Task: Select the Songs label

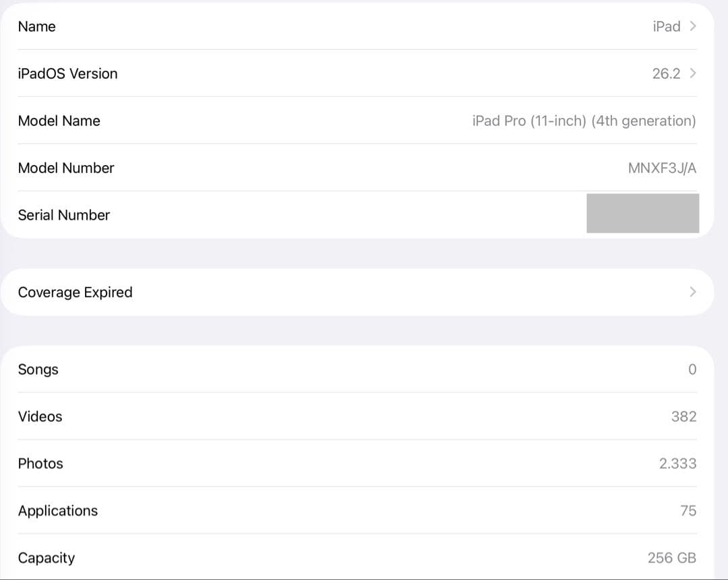Action: [x=38, y=369]
